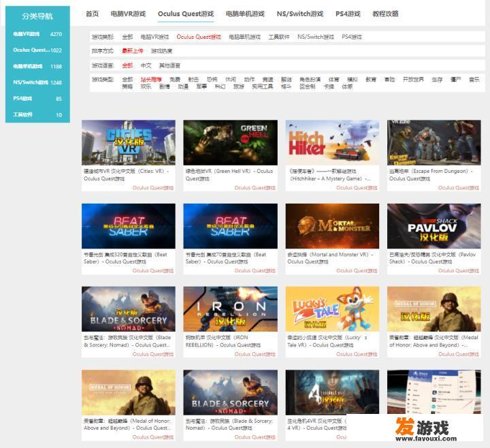Filter game category by 电脑VR游戏 in filter row
The image size is (490, 448).
coord(154,37)
